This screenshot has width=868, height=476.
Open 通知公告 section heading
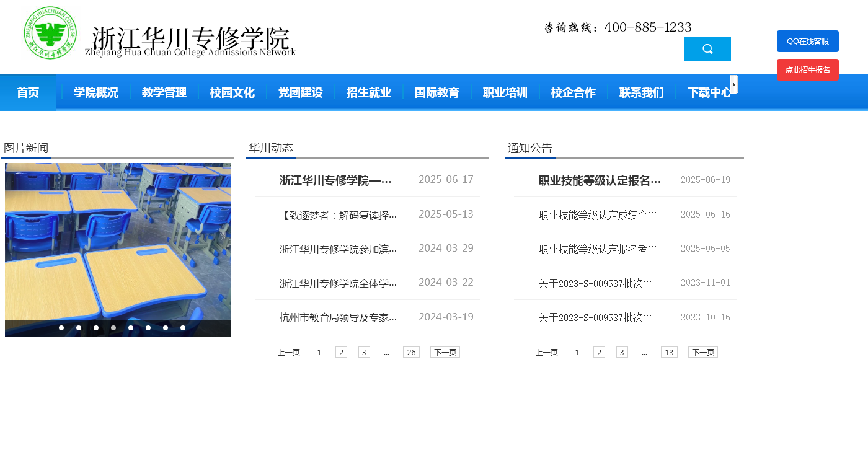[x=530, y=148]
